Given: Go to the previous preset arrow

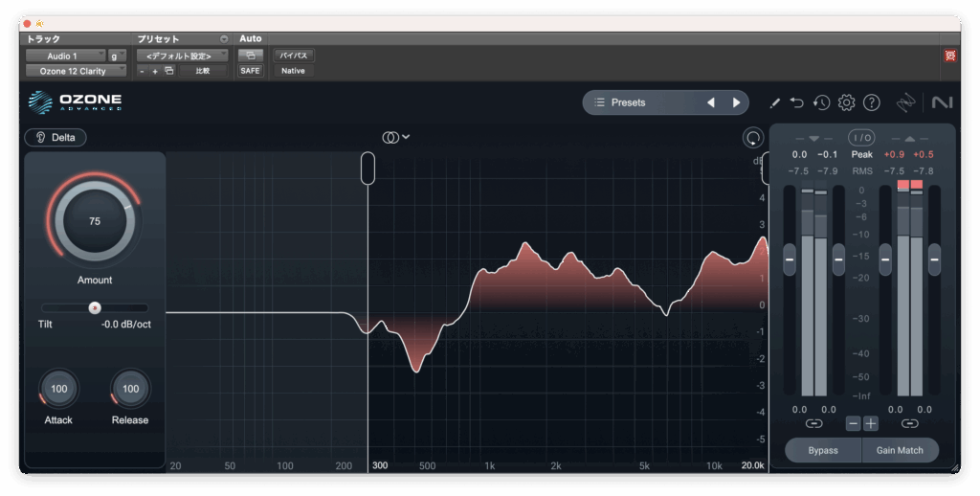Looking at the screenshot, I should 710,102.
